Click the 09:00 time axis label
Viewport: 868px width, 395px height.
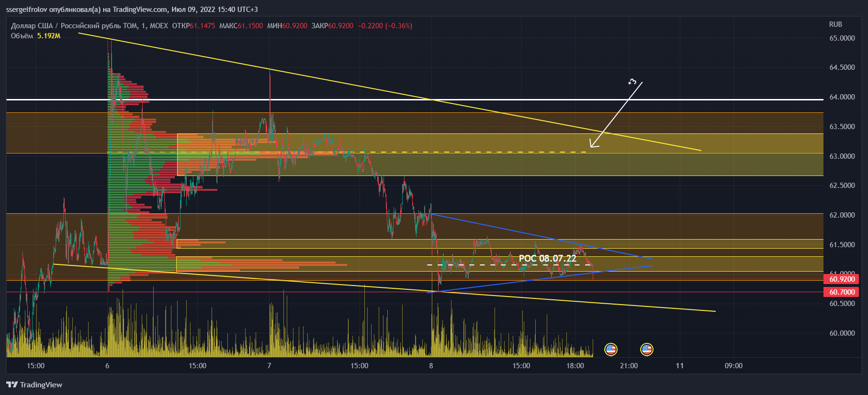pyautogui.click(x=733, y=366)
